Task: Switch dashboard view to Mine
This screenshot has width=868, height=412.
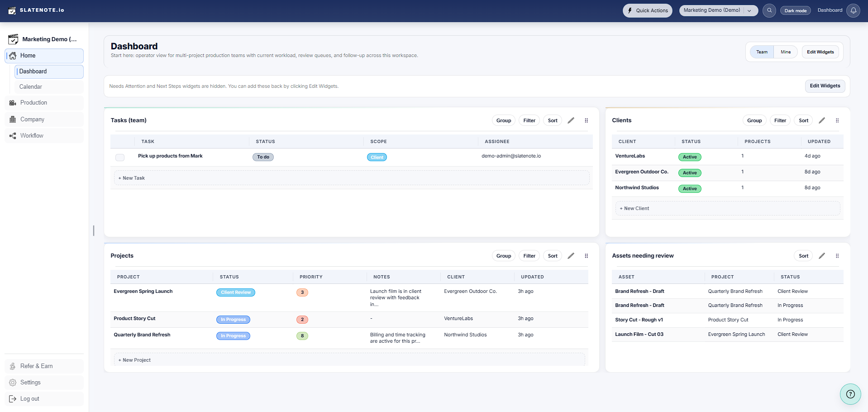Action: tap(785, 52)
